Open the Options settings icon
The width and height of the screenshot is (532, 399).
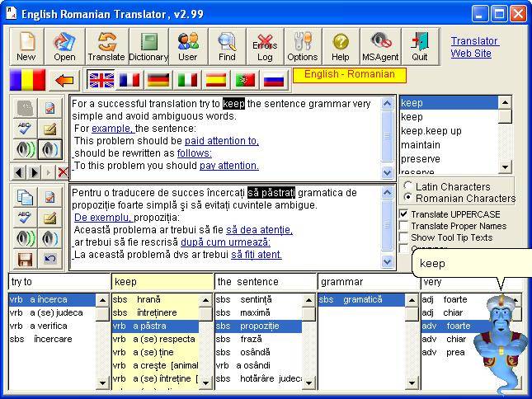(x=303, y=47)
